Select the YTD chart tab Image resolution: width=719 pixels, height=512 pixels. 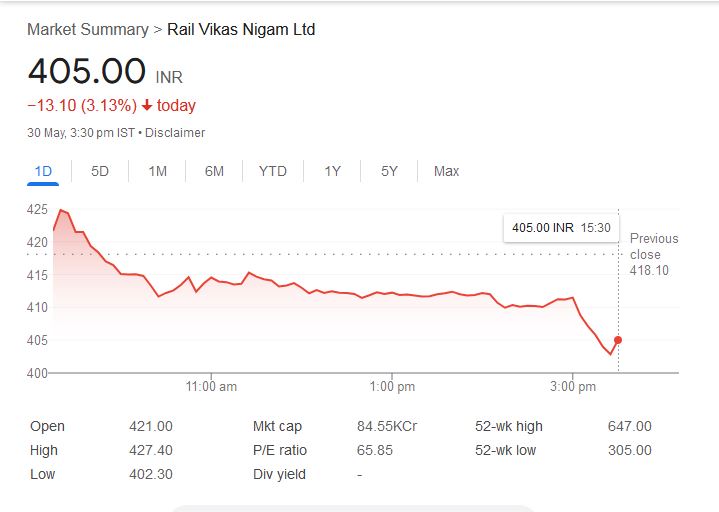(272, 171)
